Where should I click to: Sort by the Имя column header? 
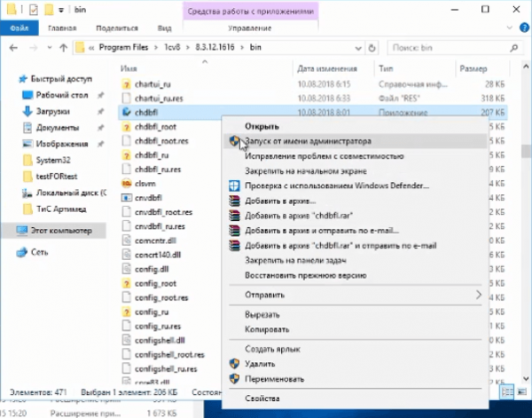[x=129, y=68]
